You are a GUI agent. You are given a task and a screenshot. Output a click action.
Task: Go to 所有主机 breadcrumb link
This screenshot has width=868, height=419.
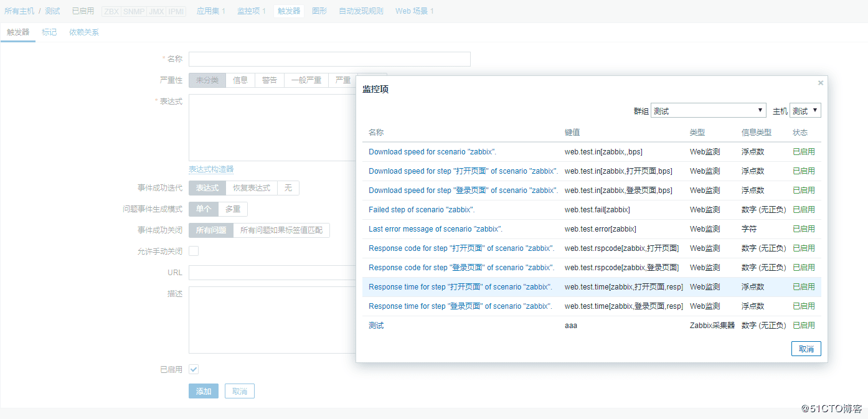point(19,11)
